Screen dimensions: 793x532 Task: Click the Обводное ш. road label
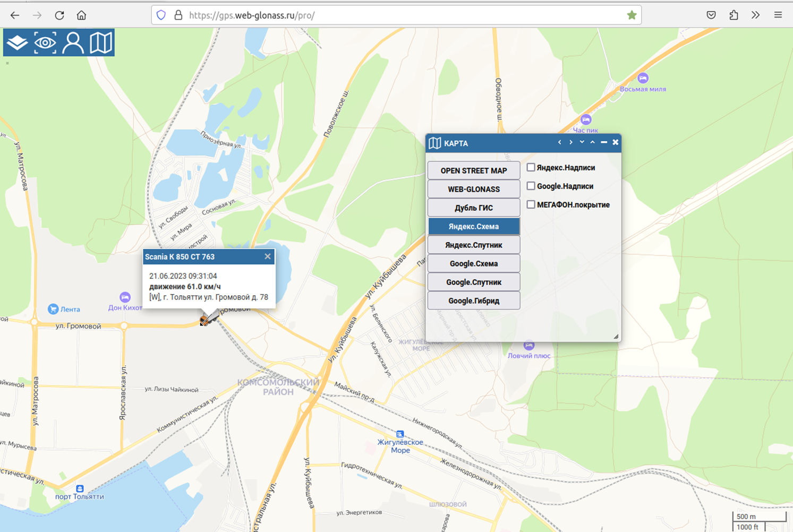tap(499, 100)
